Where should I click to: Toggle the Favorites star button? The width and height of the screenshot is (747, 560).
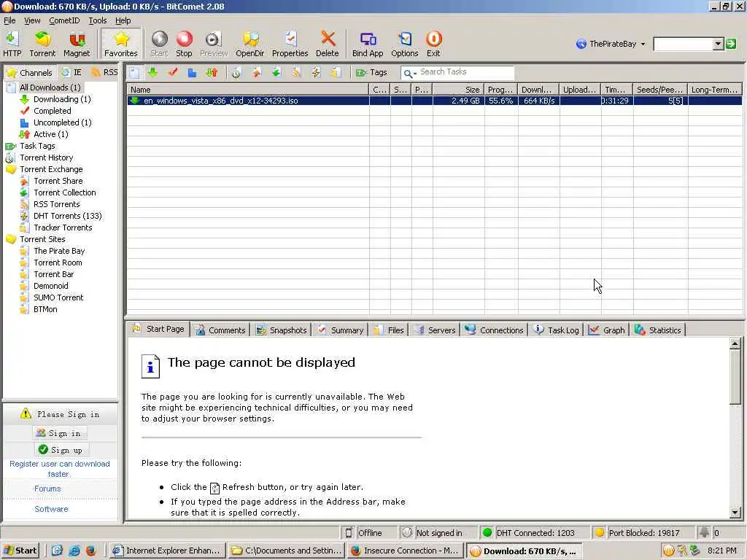click(121, 44)
